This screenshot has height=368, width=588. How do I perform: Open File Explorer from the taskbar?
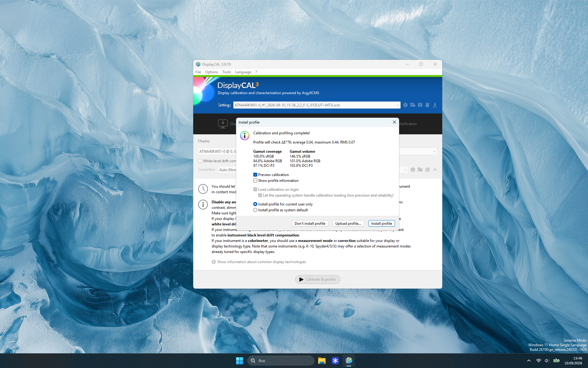click(x=322, y=361)
